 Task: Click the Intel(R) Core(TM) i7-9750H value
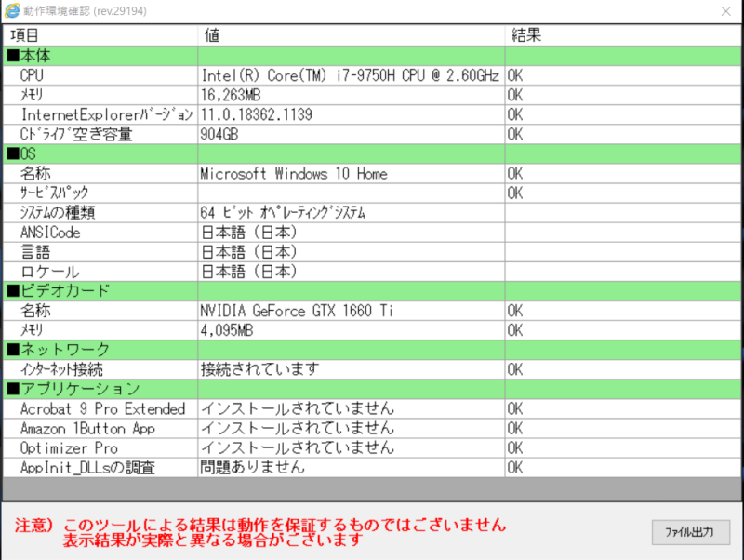tap(351, 75)
